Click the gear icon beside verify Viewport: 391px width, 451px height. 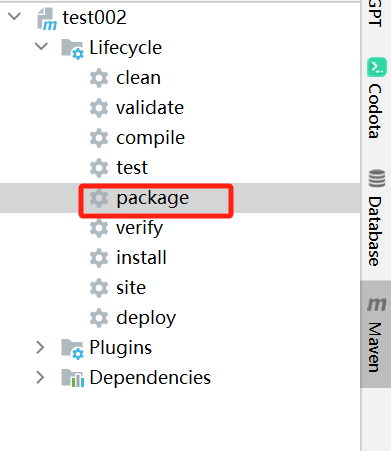point(99,228)
